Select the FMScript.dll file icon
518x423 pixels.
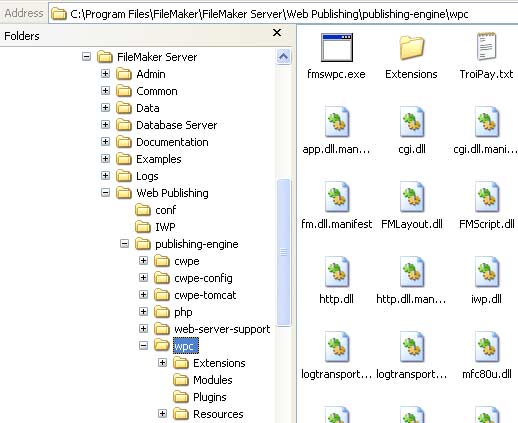coord(487,197)
